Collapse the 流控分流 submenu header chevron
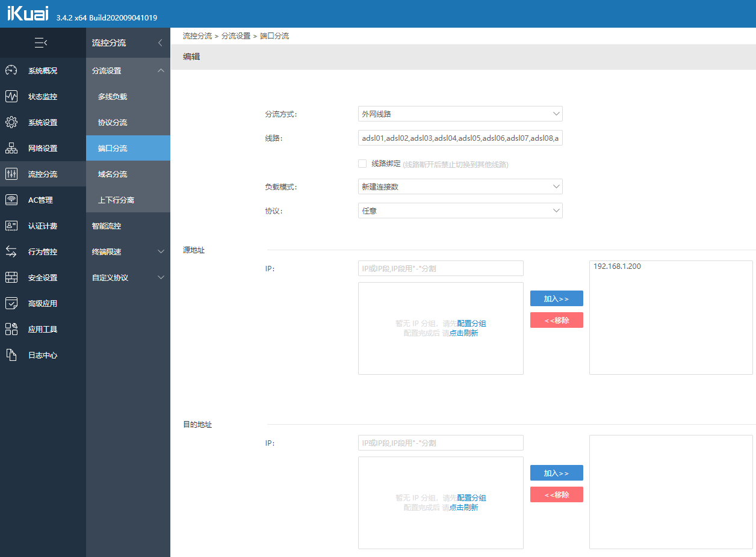This screenshot has height=557, width=756. (160, 43)
